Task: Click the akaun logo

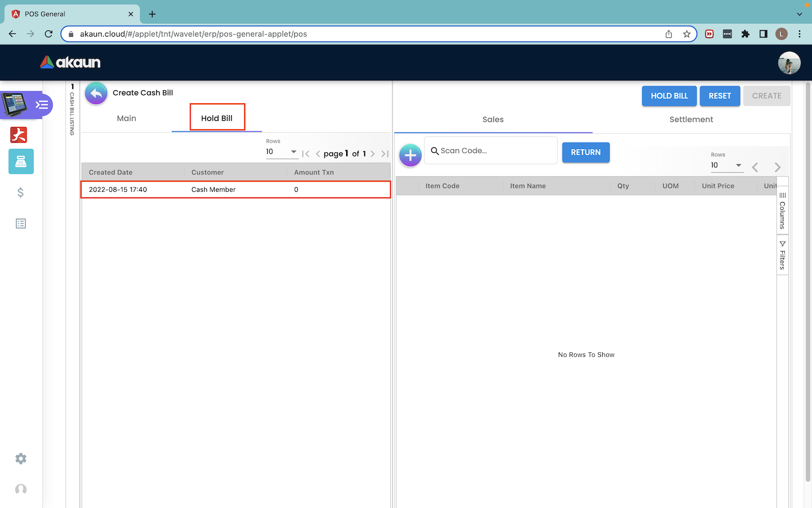Action: click(70, 62)
